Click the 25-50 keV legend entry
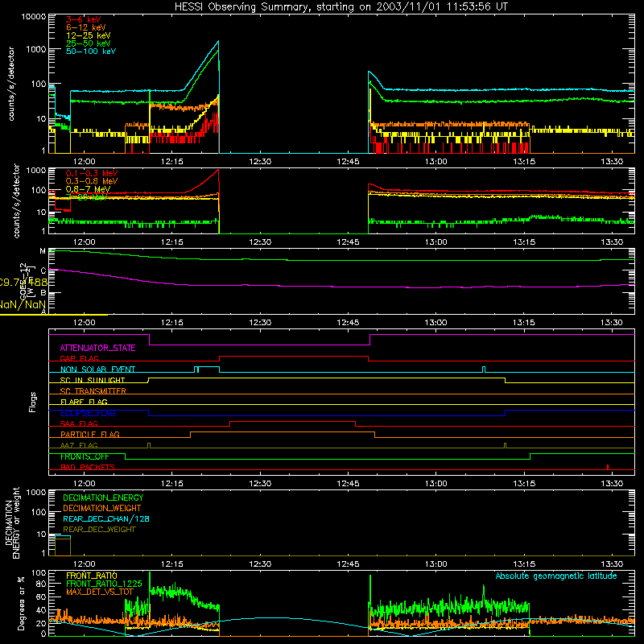644x644 pixels. [89, 43]
